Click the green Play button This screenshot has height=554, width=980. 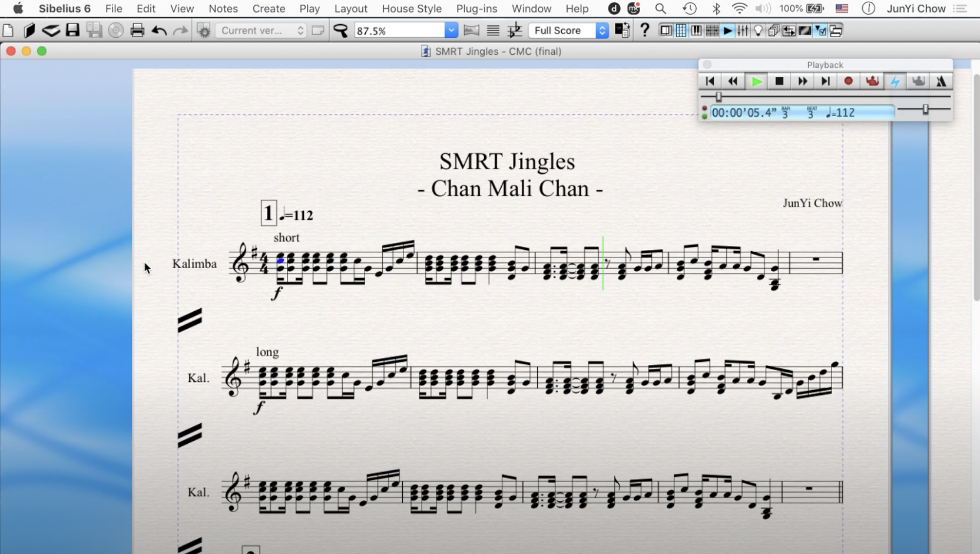(756, 81)
